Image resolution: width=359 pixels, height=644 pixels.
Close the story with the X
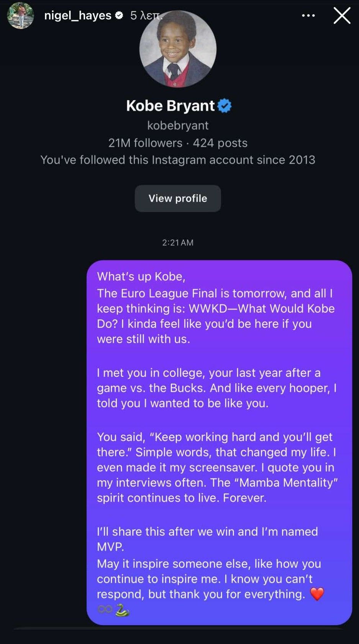[342, 16]
